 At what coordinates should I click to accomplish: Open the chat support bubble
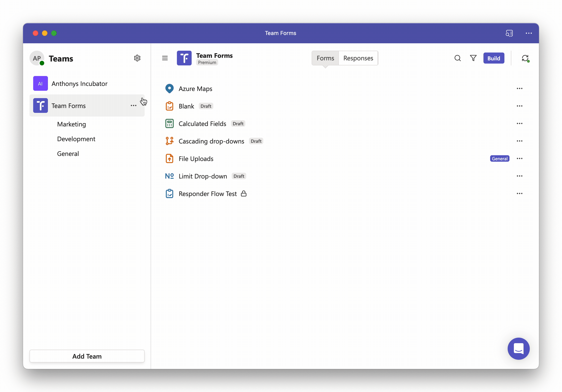[x=518, y=348]
